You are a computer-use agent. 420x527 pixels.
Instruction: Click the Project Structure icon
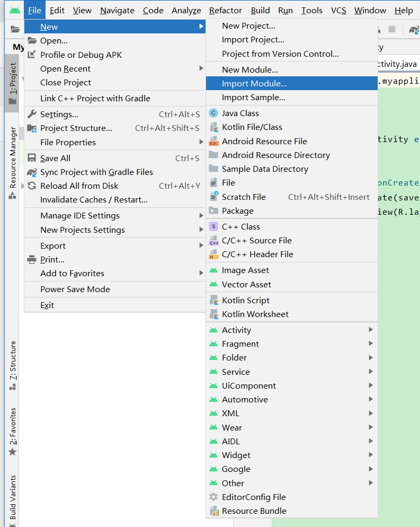32,128
